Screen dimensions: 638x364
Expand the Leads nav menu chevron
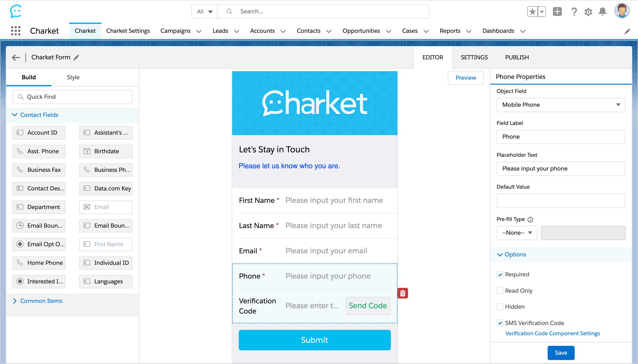point(236,31)
